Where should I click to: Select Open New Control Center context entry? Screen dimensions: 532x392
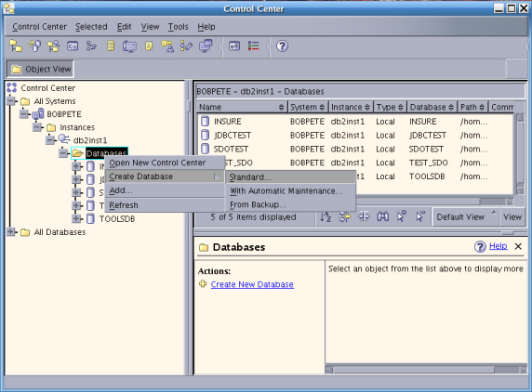165,163
